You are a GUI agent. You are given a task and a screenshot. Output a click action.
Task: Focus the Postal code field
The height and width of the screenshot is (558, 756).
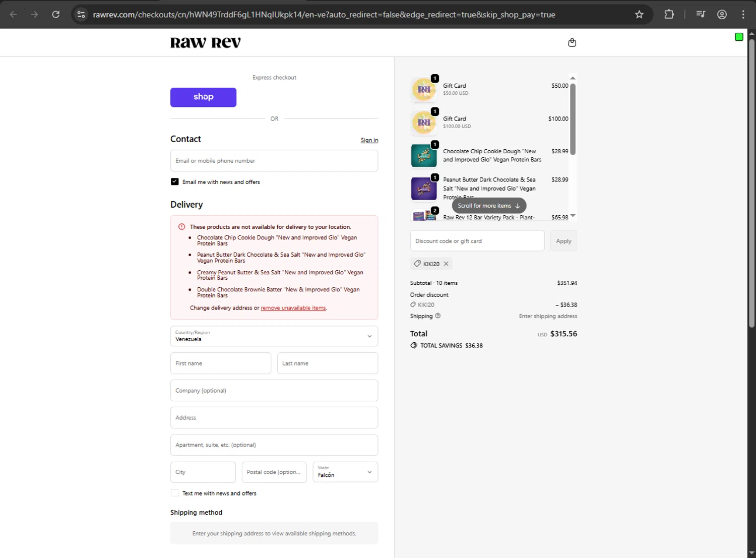pyautogui.click(x=274, y=472)
